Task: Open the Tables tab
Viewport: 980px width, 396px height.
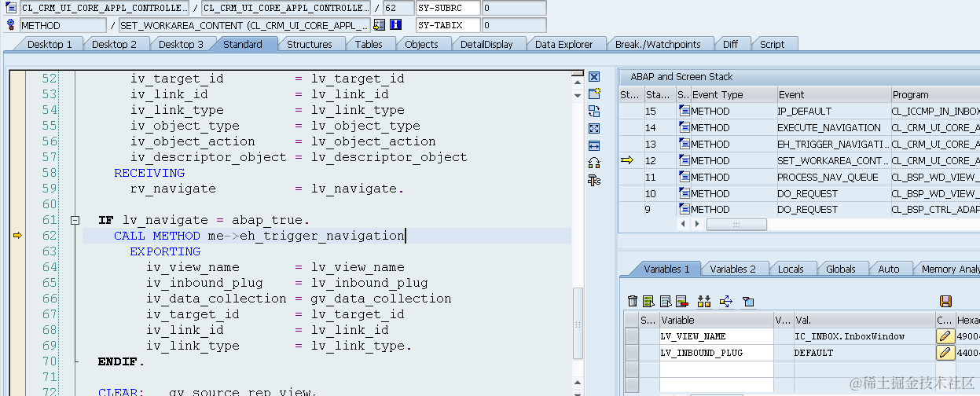Action: pos(369,44)
